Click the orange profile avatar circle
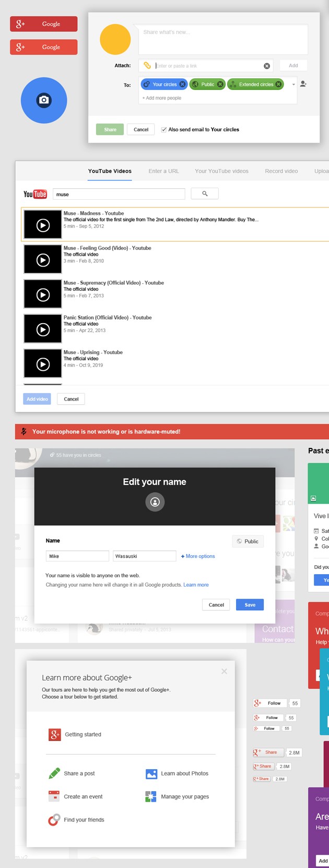This screenshot has width=329, height=868. click(115, 39)
